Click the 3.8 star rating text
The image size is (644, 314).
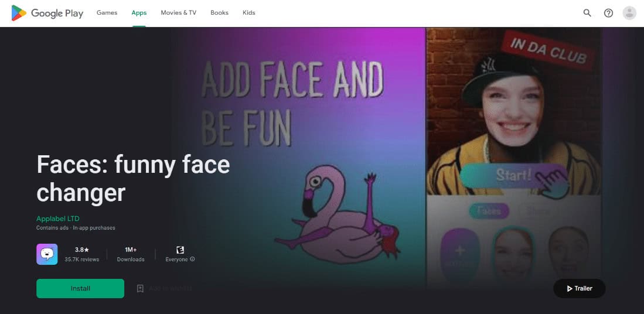click(x=81, y=250)
